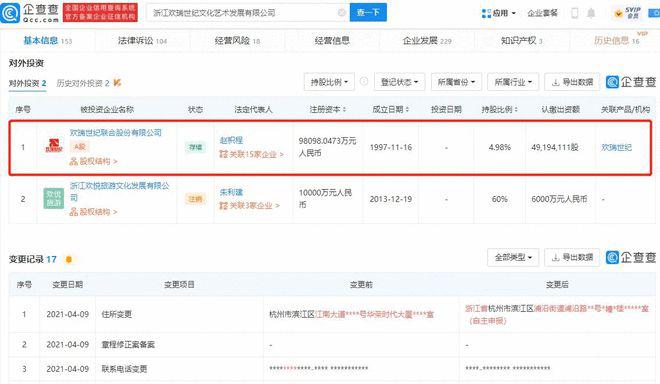
Task: Open legal representative 赵枳程 link
Action: [231, 140]
